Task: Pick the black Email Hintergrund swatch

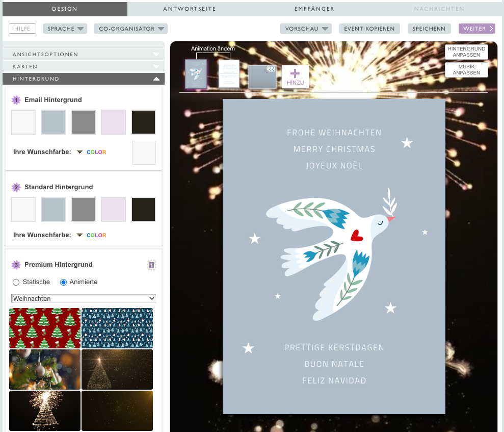Action: pos(143,122)
